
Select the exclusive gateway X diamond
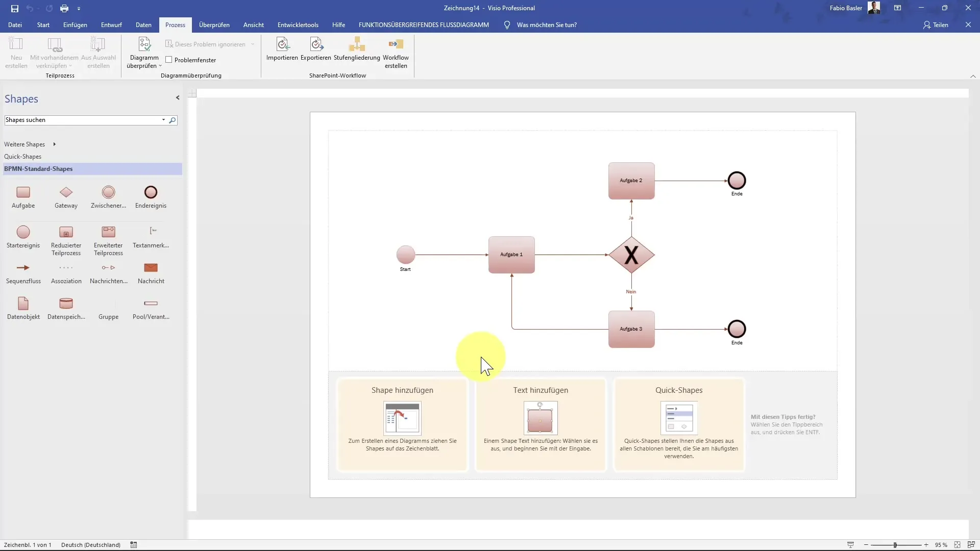631,255
